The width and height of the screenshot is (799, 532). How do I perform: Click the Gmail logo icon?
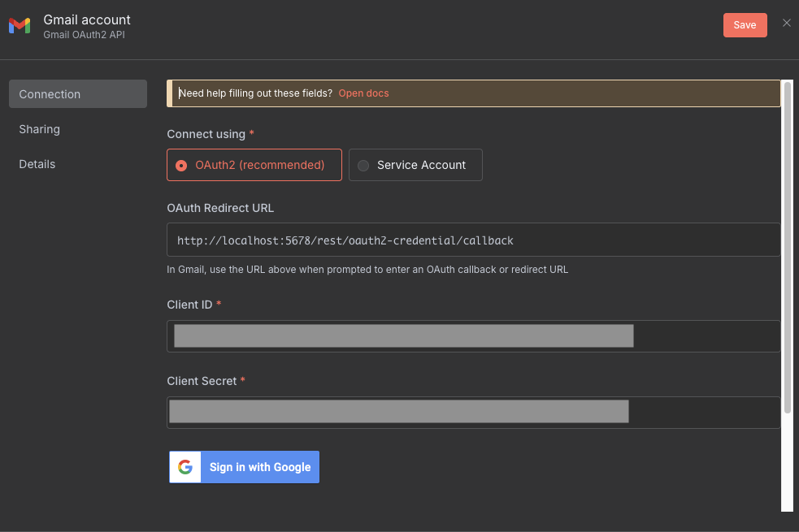(x=20, y=25)
